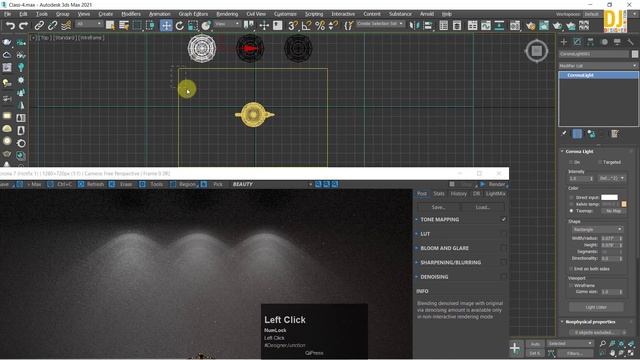Open the Modifiers menu
This screenshot has height=360, width=640.
[x=131, y=14]
